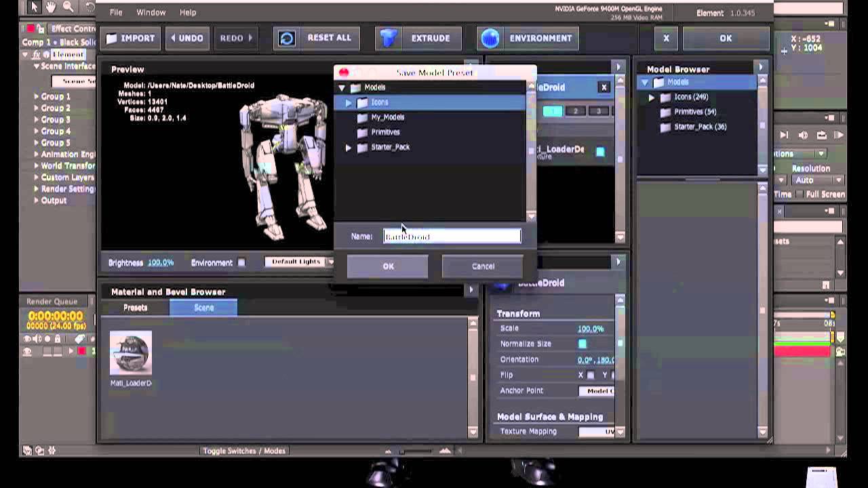Click the top-right OK button

pos(726,38)
